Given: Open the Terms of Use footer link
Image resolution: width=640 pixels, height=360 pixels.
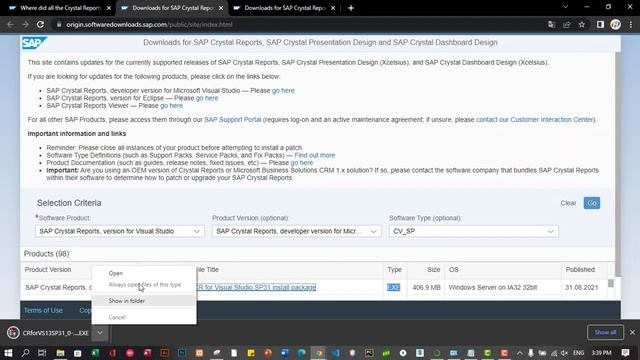Looking at the screenshot, I should 43,310.
